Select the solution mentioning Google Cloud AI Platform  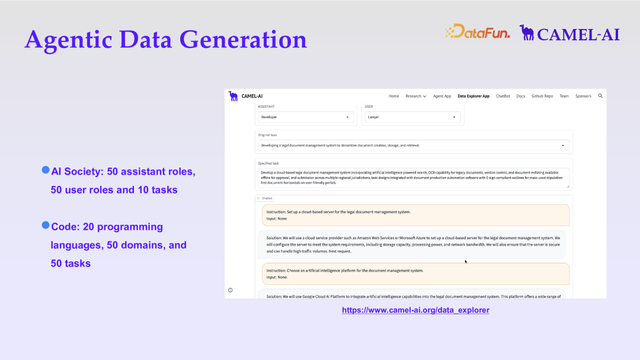coord(411,295)
